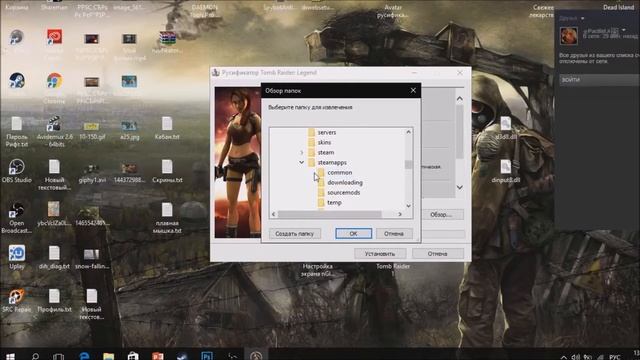Open the Windows Start menu
Image resolution: width=640 pixels, height=360 pixels.
click(11, 356)
